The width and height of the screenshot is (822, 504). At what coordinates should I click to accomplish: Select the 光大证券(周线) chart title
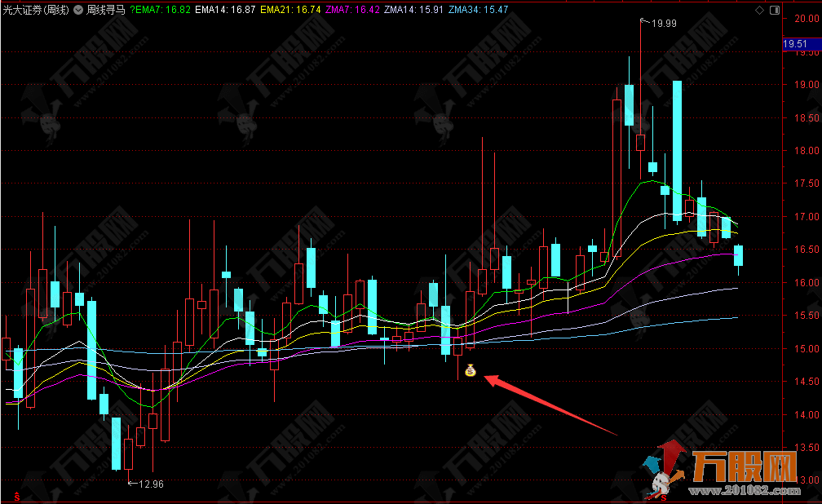tap(36, 10)
